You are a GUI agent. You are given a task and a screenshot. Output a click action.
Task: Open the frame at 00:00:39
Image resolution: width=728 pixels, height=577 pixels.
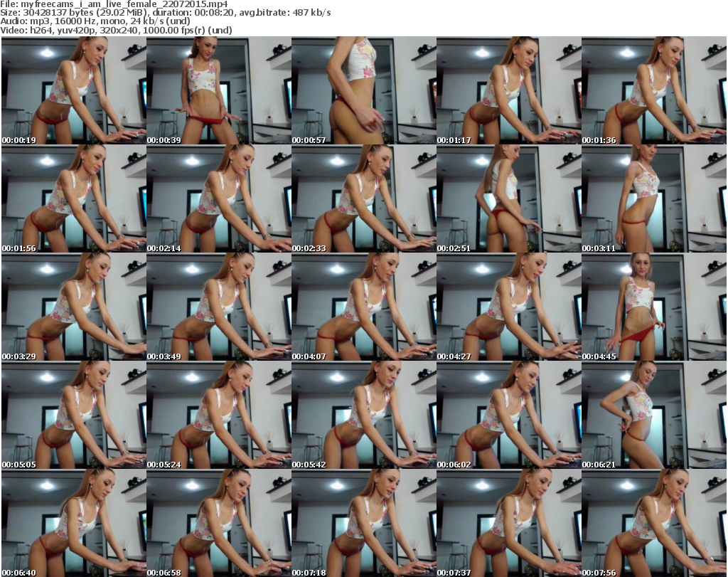point(219,90)
